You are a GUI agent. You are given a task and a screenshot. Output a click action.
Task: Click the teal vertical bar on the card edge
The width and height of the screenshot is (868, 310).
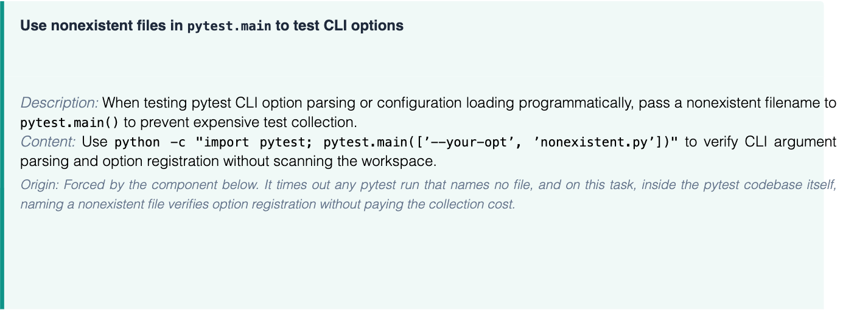(2, 155)
